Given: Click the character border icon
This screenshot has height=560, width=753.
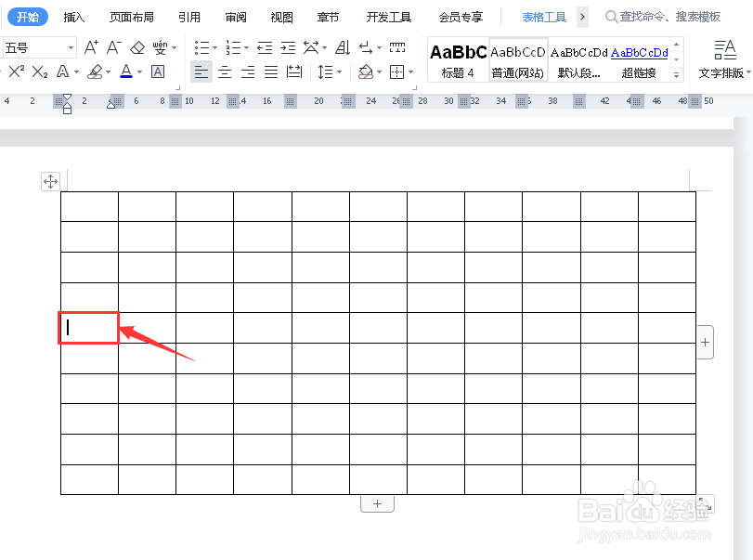Looking at the screenshot, I should point(158,72).
